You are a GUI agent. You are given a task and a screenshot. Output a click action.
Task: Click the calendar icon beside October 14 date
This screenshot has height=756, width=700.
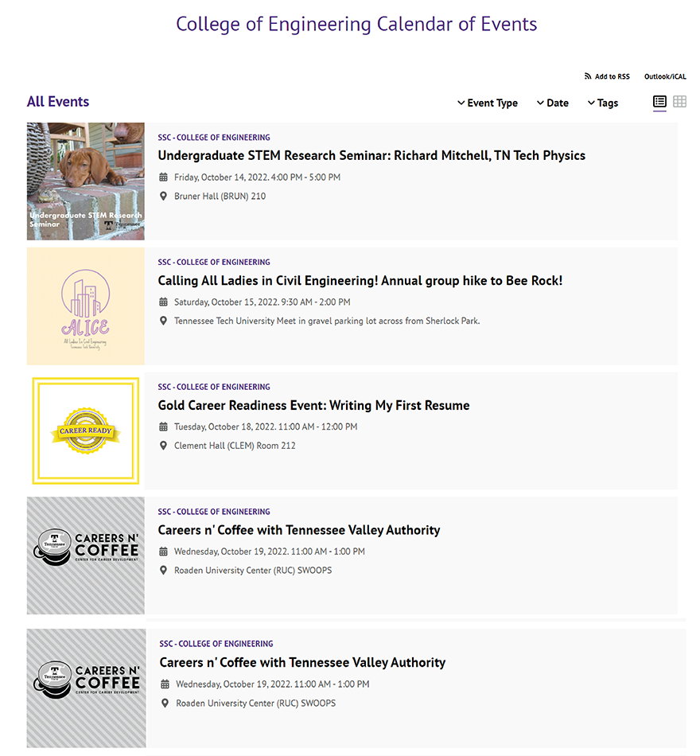pyautogui.click(x=164, y=177)
